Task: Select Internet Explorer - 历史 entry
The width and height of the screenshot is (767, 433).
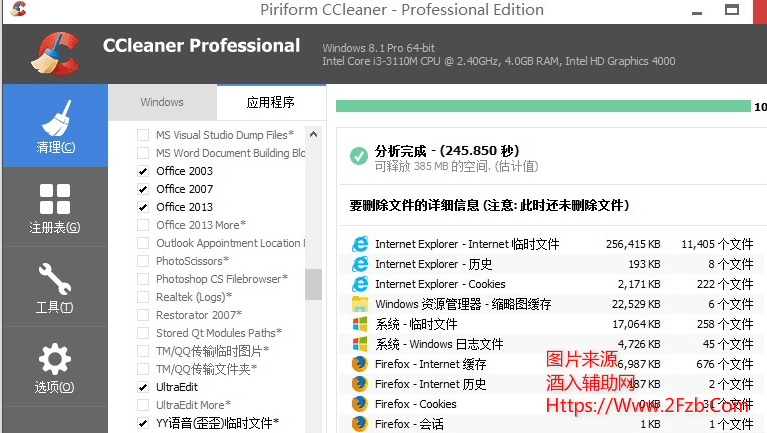Action: pyautogui.click(x=553, y=264)
